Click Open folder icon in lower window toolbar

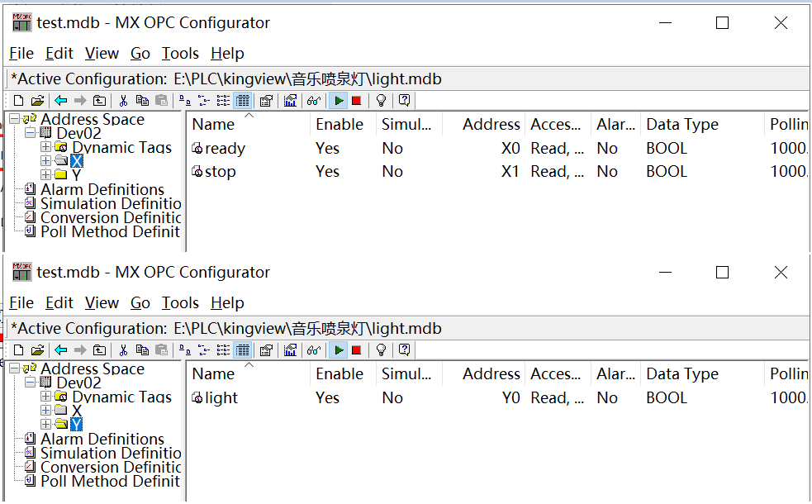point(37,350)
